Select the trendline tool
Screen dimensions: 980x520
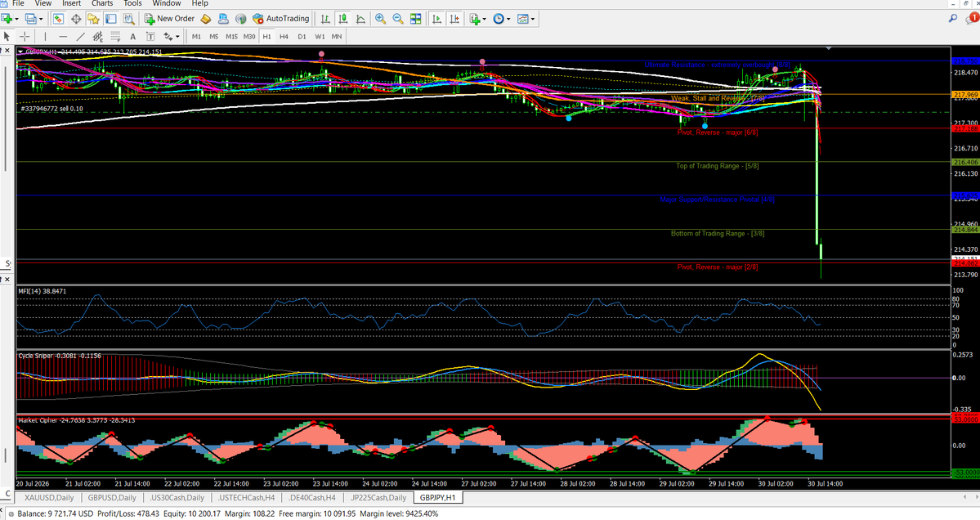tap(80, 36)
